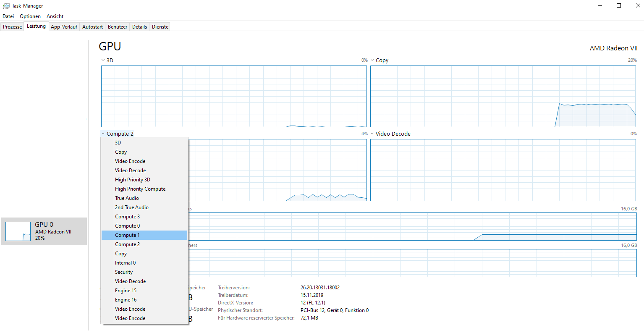Click inside the 3D usage graph
The width and height of the screenshot is (644, 333).
coord(234,96)
